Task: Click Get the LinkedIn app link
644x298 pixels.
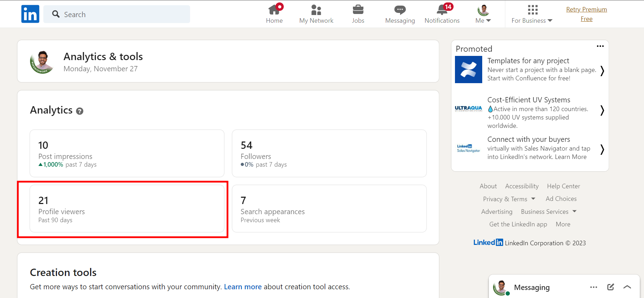Action: [x=518, y=224]
